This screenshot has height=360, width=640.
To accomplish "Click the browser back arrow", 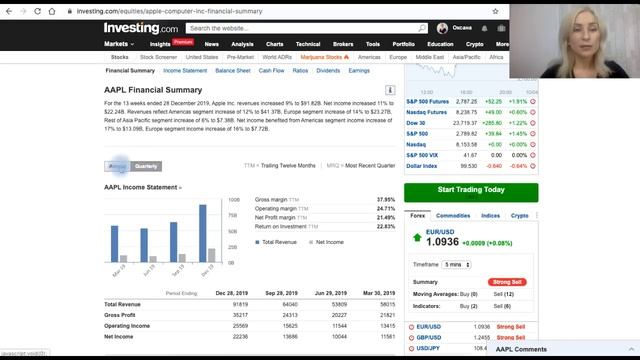I will pos(9,11).
